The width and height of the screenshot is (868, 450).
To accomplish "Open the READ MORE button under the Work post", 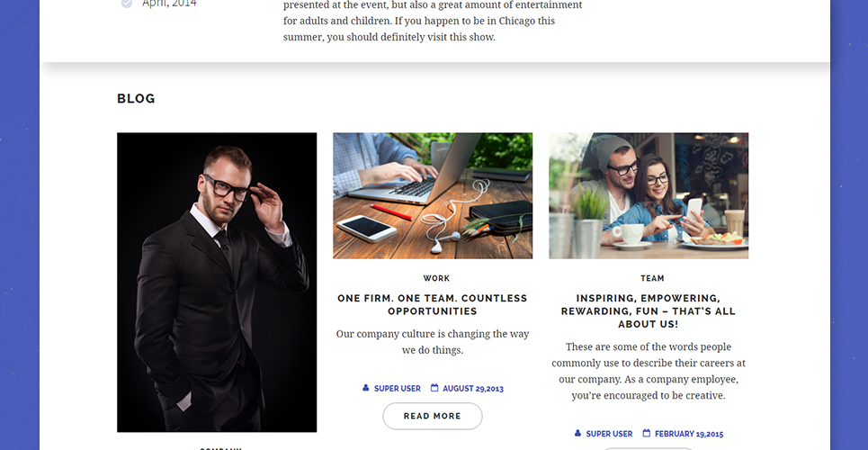I will (433, 416).
